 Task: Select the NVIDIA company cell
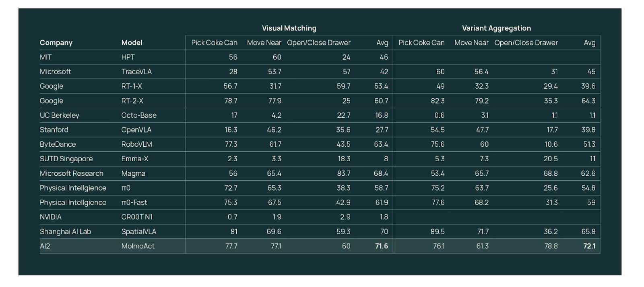[x=51, y=217]
